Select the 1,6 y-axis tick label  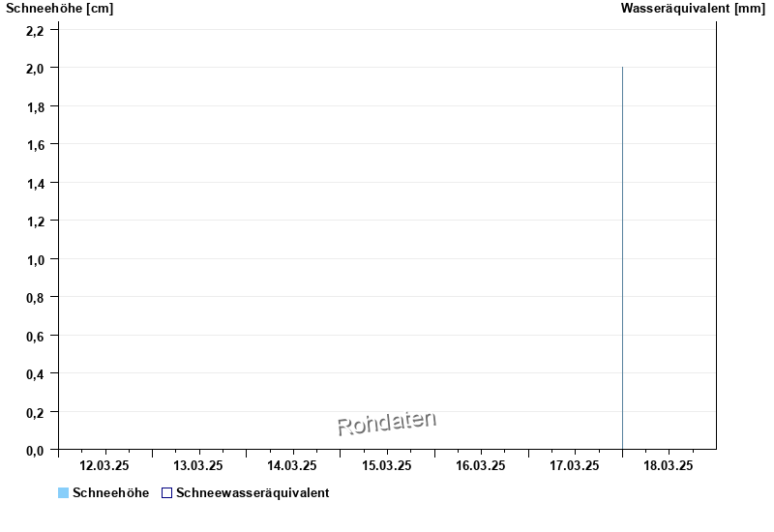[35, 145]
